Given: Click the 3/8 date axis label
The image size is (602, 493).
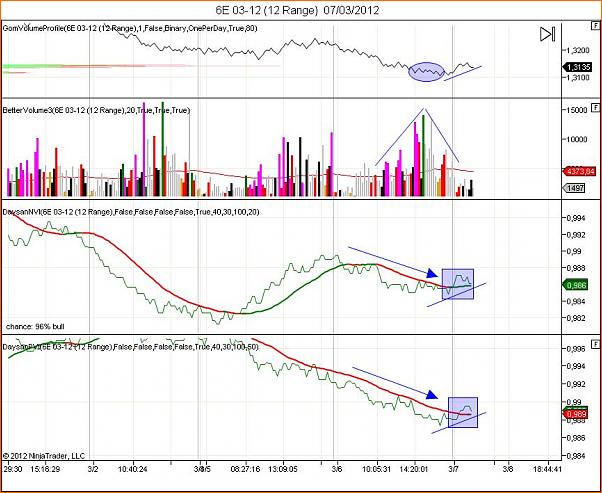Looking at the screenshot, I should (x=508, y=469).
